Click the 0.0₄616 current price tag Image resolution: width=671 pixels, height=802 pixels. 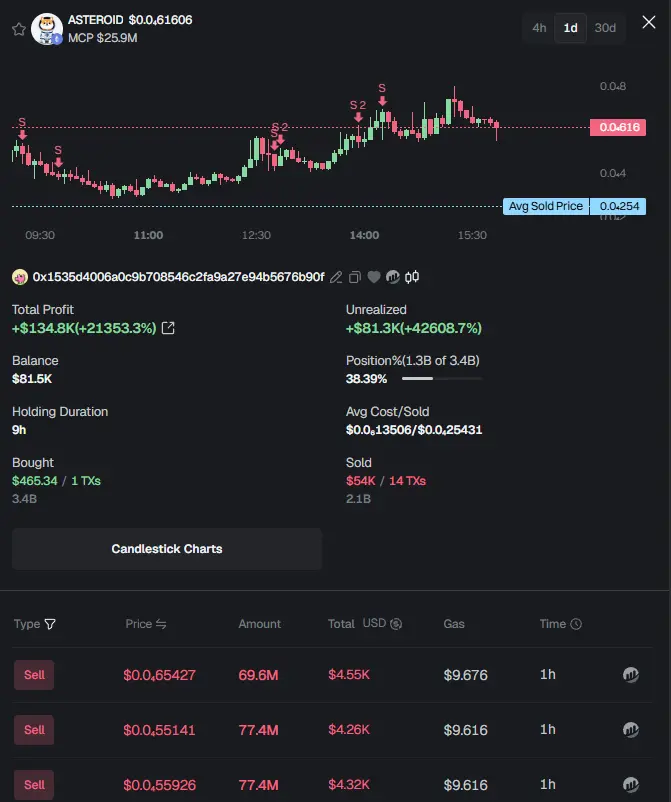tap(618, 127)
